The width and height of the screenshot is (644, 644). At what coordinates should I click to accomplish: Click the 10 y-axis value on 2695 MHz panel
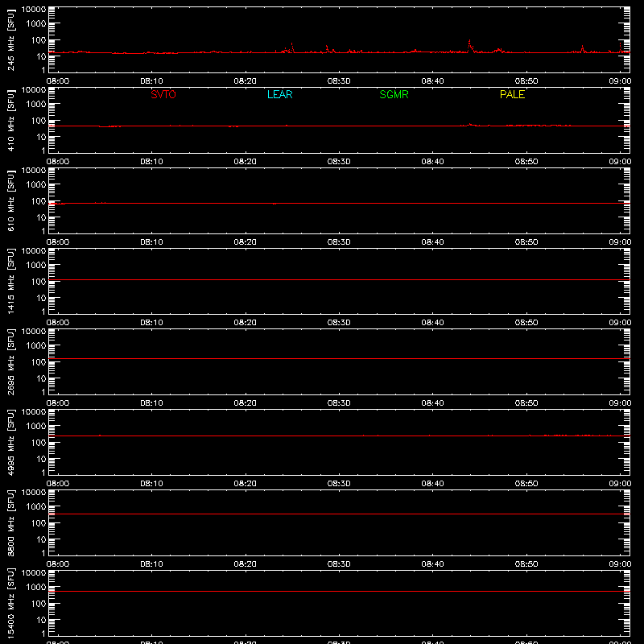(x=41, y=378)
